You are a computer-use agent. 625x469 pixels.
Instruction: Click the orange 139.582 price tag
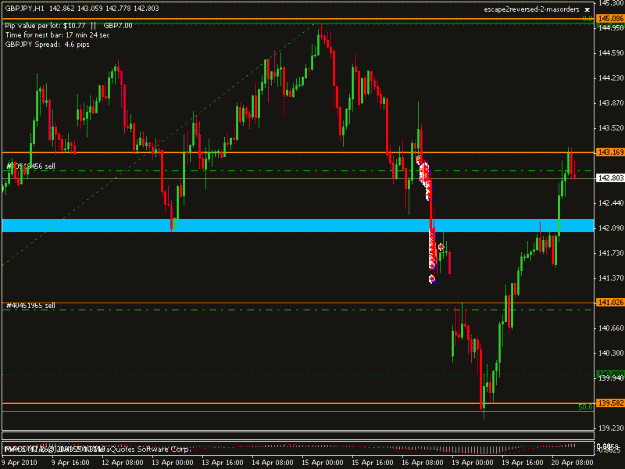pos(609,403)
